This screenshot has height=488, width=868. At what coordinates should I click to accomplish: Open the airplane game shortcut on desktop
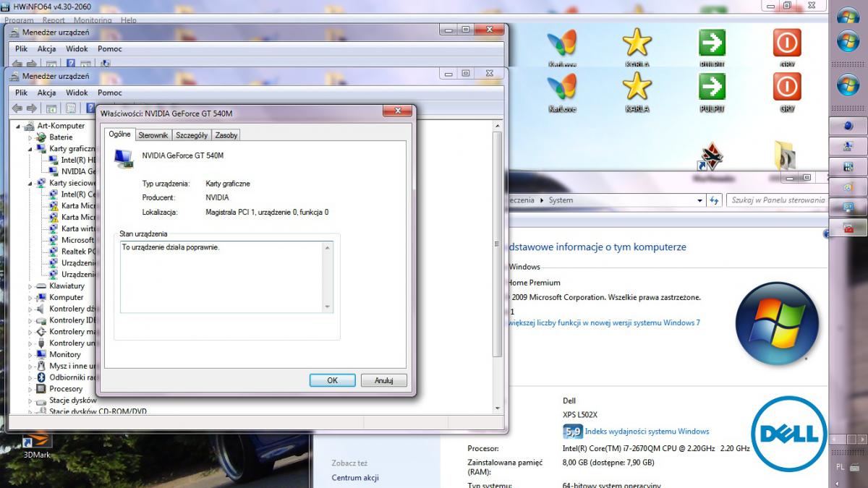[x=710, y=156]
